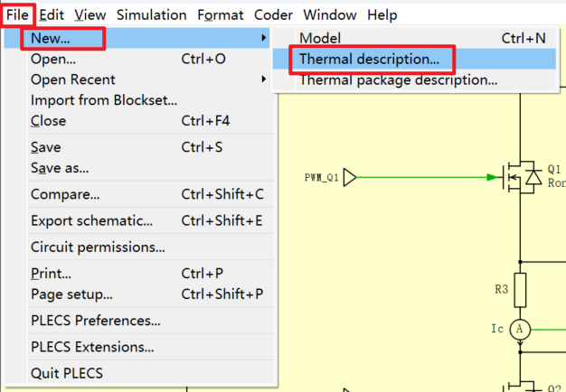Viewport: 566px width, 392px height.
Task: Open the Format menu
Action: pos(220,14)
